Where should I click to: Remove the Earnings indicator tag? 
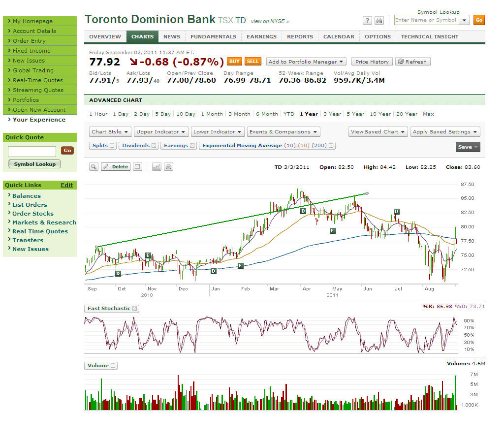(192, 146)
